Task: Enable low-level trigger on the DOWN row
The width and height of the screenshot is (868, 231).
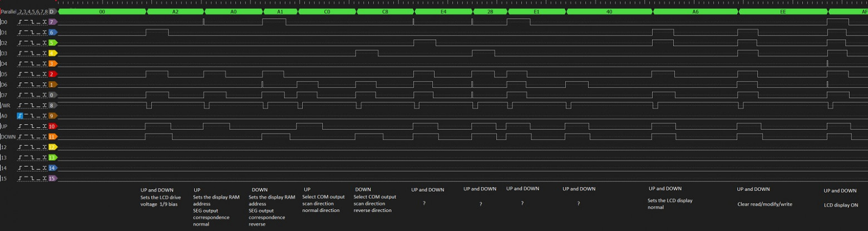Action: point(38,136)
